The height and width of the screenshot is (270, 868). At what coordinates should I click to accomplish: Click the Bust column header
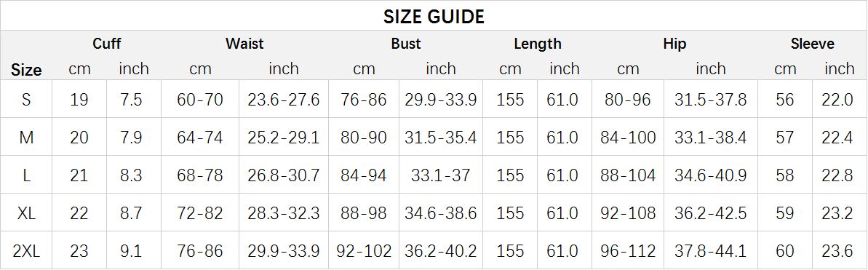[406, 44]
